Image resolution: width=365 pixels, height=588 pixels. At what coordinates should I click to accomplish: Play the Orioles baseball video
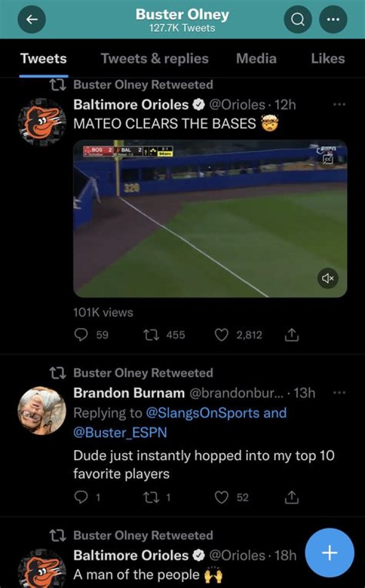(210, 218)
